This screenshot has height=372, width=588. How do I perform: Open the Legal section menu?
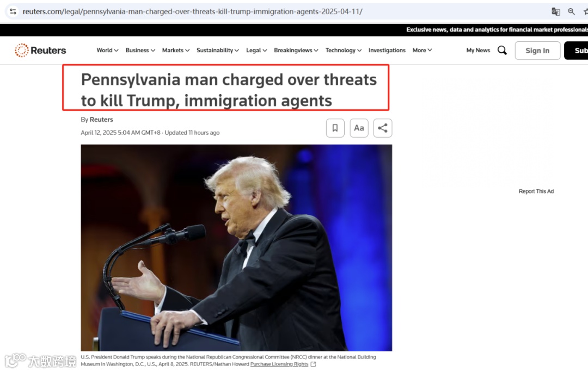click(x=256, y=50)
